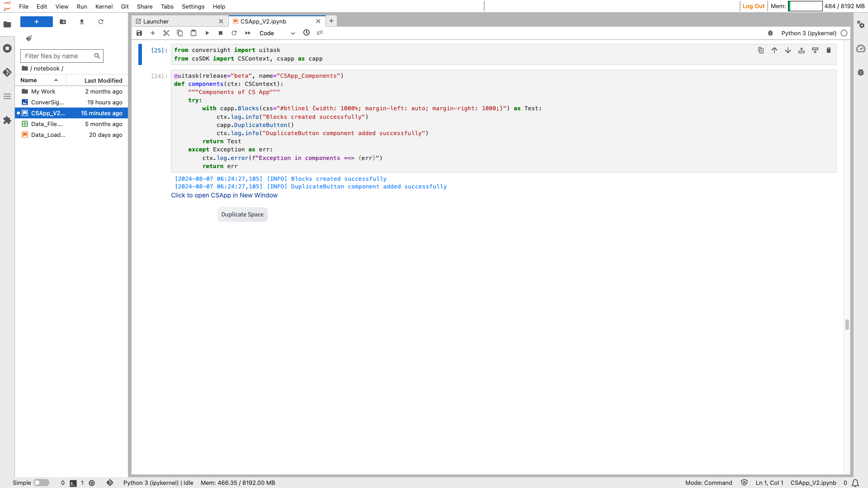Image resolution: width=868 pixels, height=488 pixels.
Task: Click the Log Out button
Action: pos(754,6)
